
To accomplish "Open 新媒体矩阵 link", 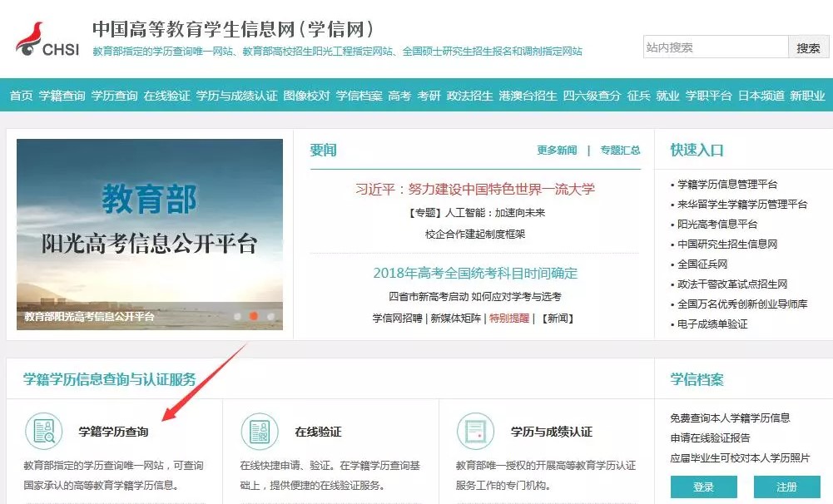I will [x=455, y=319].
